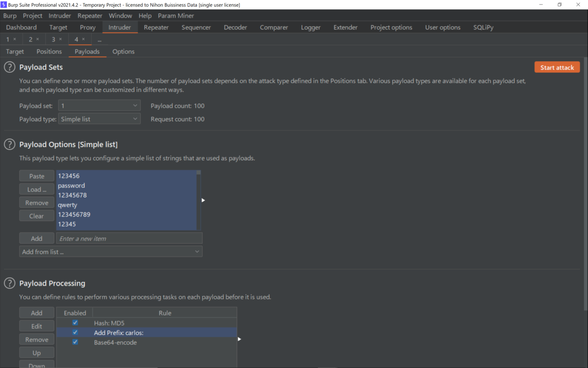Select Intruder attack tab 3
This screenshot has width=588, height=368.
click(x=53, y=39)
